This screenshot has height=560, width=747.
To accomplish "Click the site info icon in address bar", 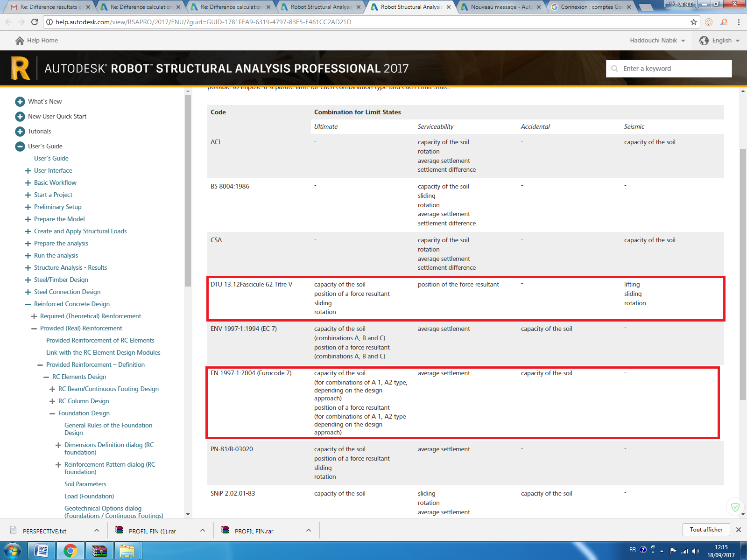I will [49, 22].
